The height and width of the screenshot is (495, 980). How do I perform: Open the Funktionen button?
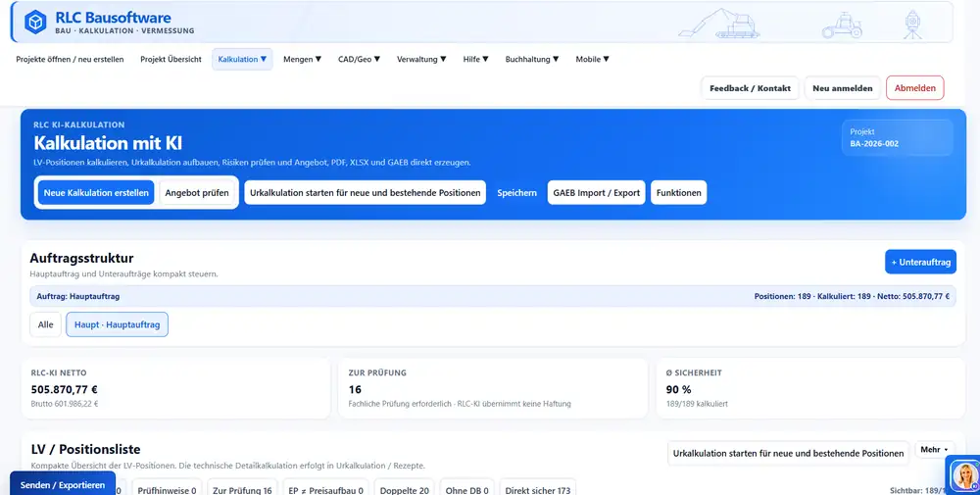click(x=679, y=192)
